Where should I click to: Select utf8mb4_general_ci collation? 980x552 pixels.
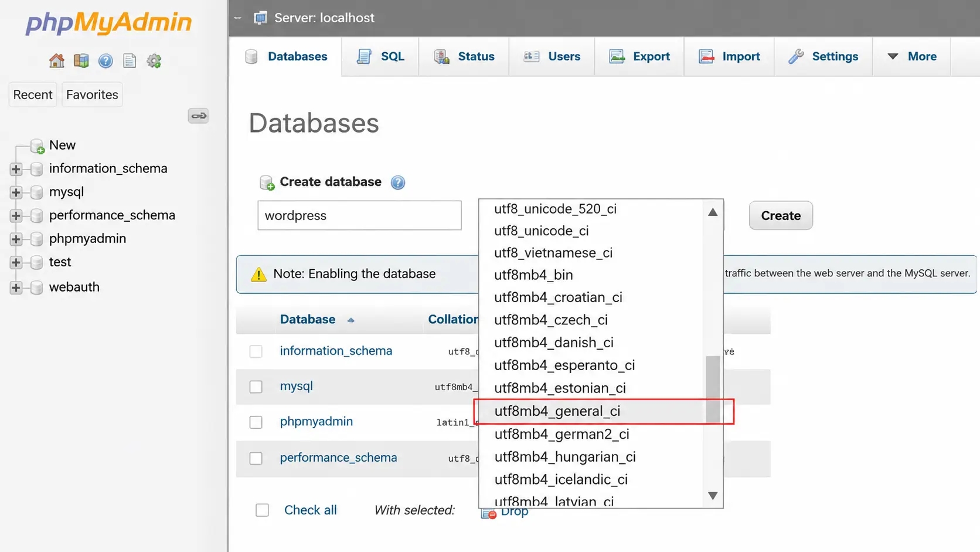591,411
